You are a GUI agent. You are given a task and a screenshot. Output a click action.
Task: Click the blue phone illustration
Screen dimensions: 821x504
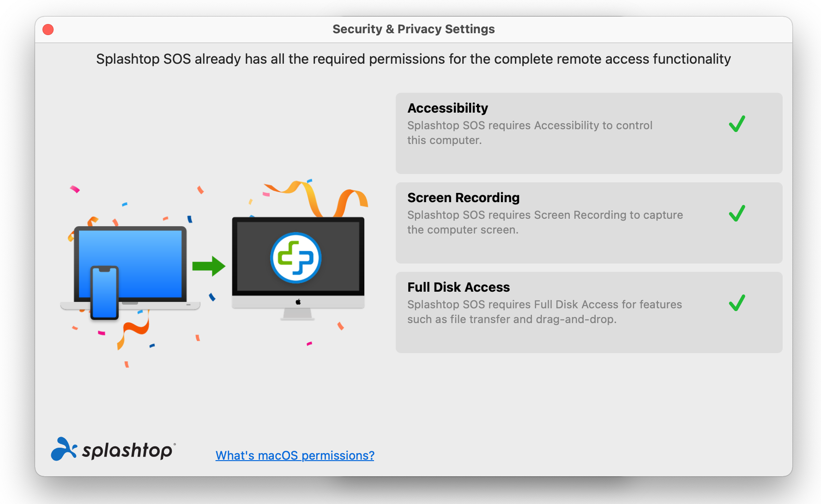point(104,293)
